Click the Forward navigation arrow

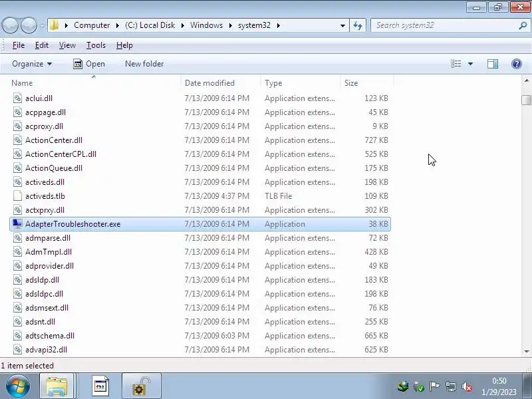[29, 25]
